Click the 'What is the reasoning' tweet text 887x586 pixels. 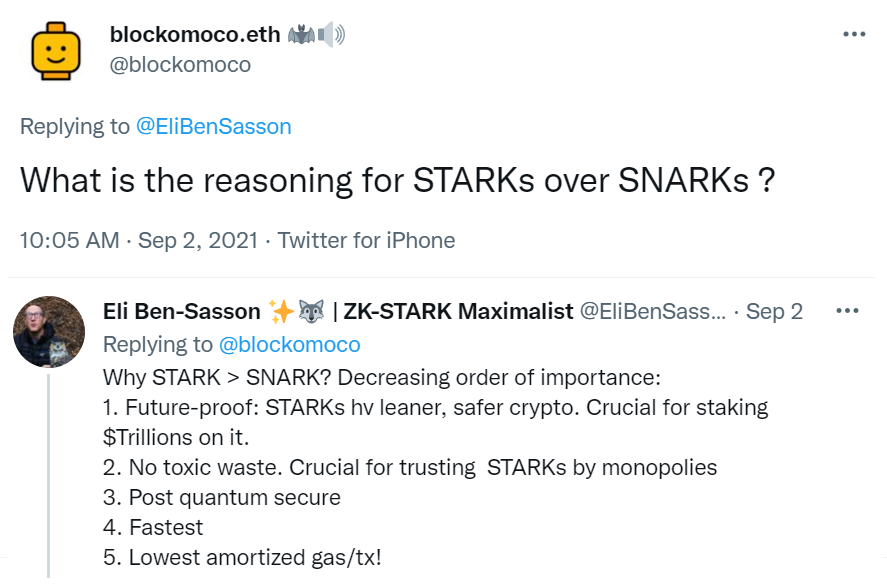coord(398,181)
